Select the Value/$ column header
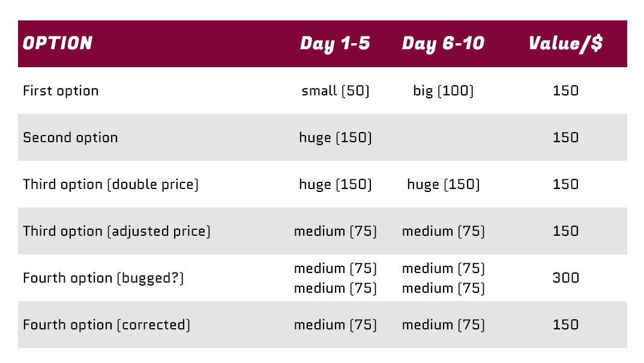 (565, 43)
